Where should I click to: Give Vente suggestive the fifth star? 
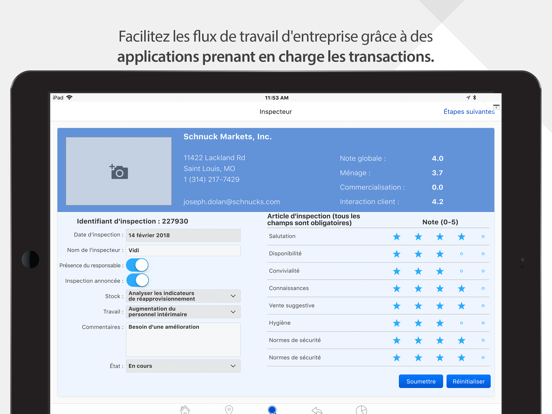(483, 306)
